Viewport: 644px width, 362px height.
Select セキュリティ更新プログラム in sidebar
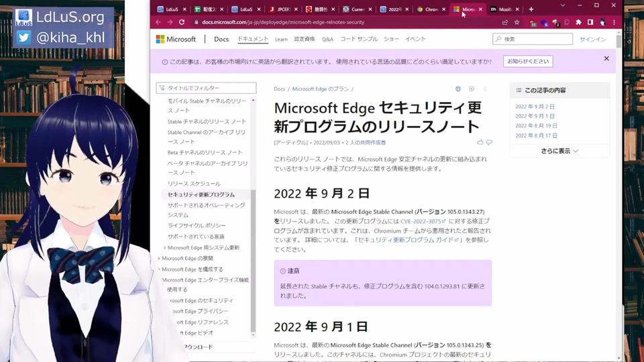[201, 194]
